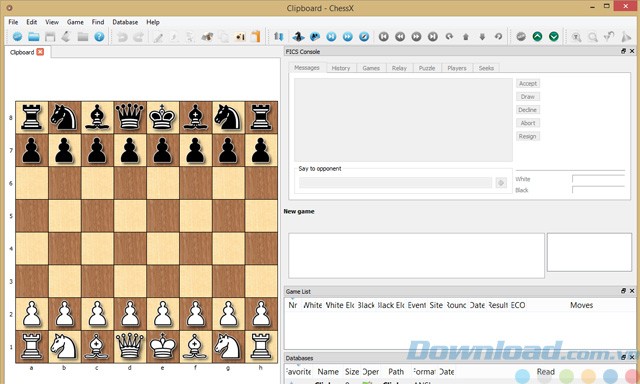Click the Accept button
This screenshot has width=640, height=384.
[528, 83]
